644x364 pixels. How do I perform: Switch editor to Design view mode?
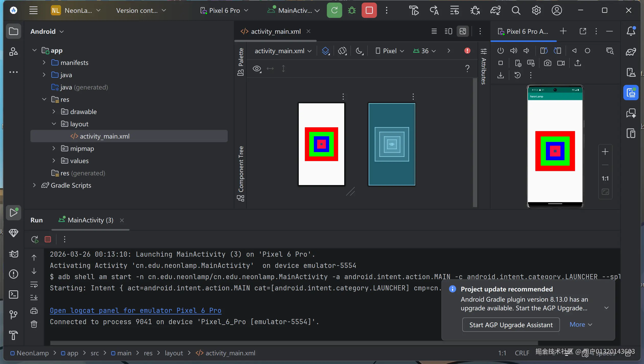pos(463,31)
